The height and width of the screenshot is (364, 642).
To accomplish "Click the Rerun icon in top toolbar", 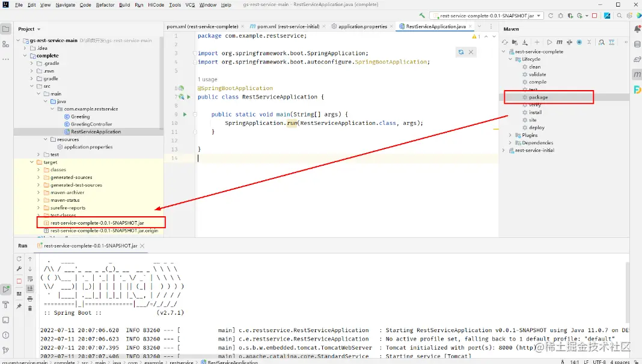I will pyautogui.click(x=551, y=16).
